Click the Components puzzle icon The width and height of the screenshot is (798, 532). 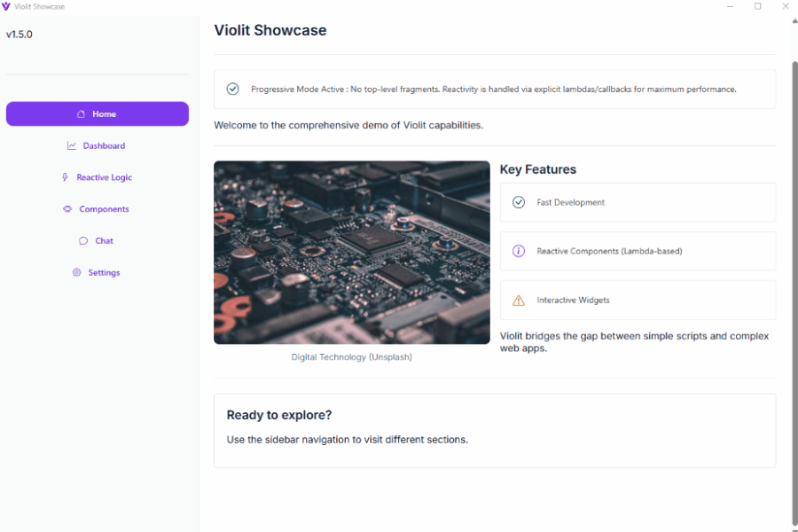(66, 208)
